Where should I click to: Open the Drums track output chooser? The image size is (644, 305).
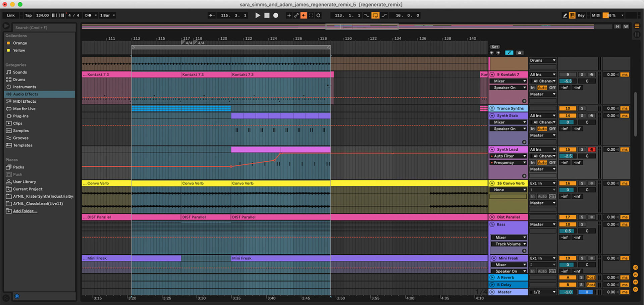[542, 60]
